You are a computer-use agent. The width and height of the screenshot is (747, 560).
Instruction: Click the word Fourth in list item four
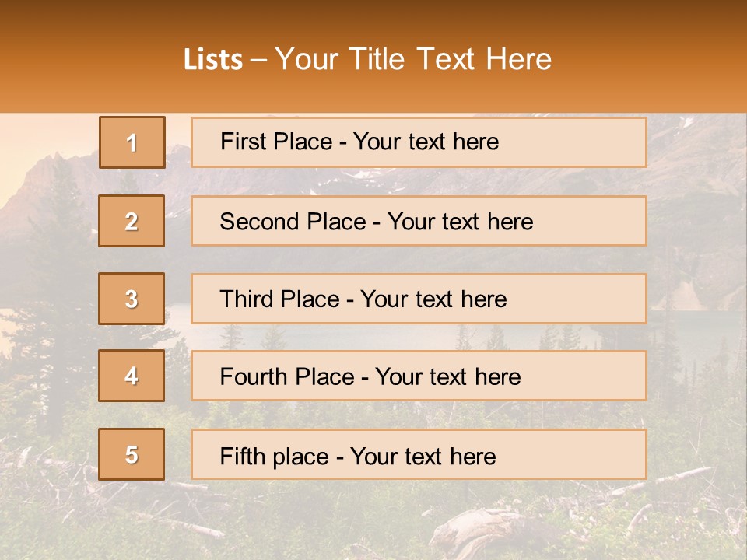(x=254, y=377)
